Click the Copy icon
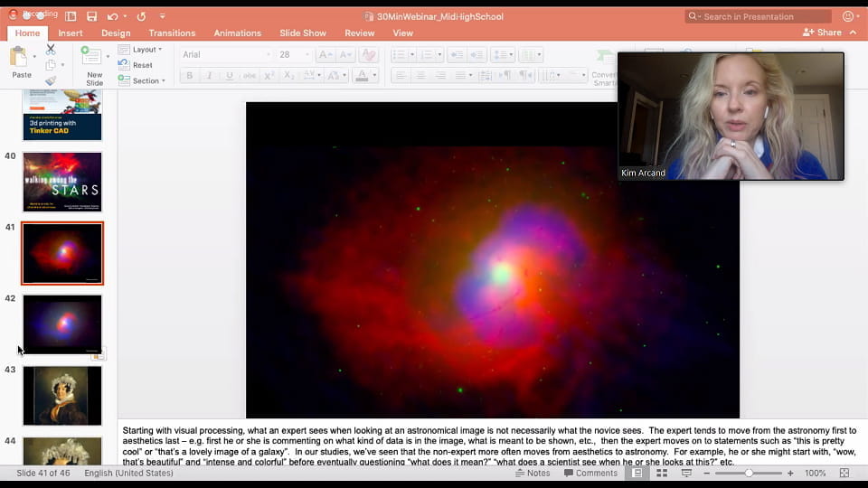 pos(51,65)
